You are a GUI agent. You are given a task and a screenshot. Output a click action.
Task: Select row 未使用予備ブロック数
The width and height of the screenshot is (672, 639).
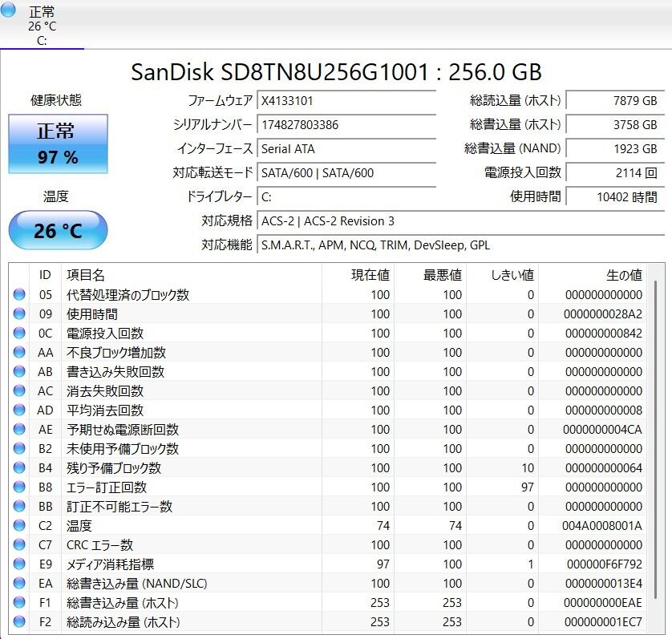pyautogui.click(x=329, y=448)
